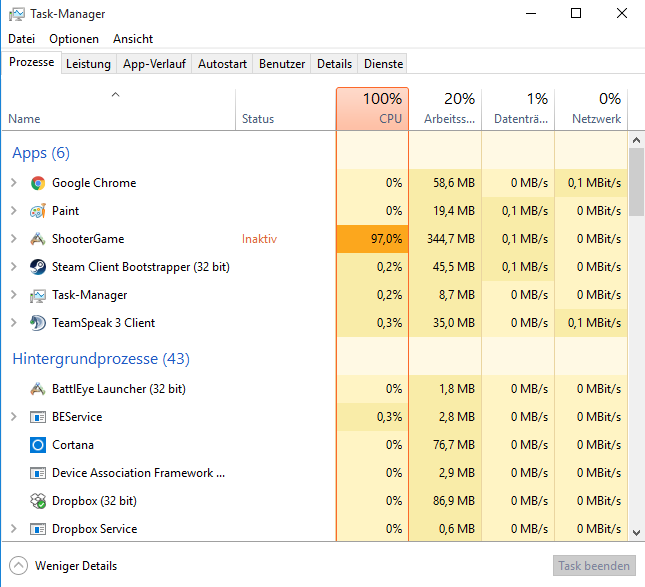Click the '58,6 MB' memory cell
The width and height of the screenshot is (645, 587).
click(x=445, y=183)
